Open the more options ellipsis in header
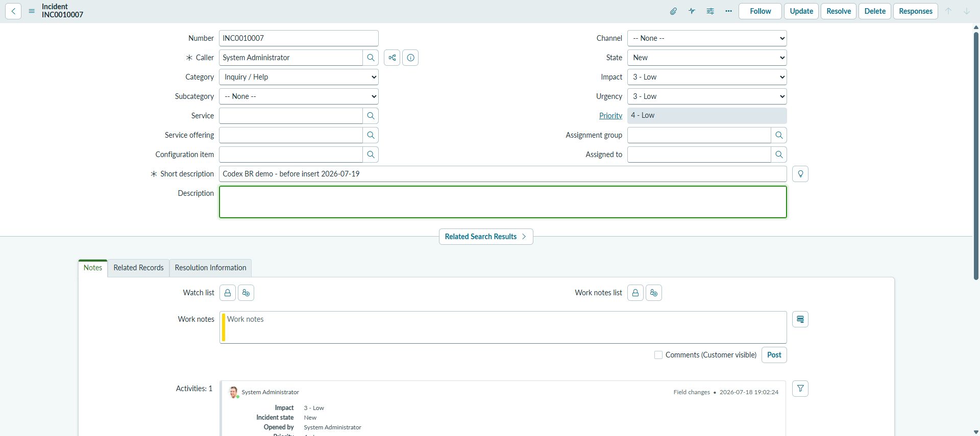The height and width of the screenshot is (436, 980). coord(728,11)
